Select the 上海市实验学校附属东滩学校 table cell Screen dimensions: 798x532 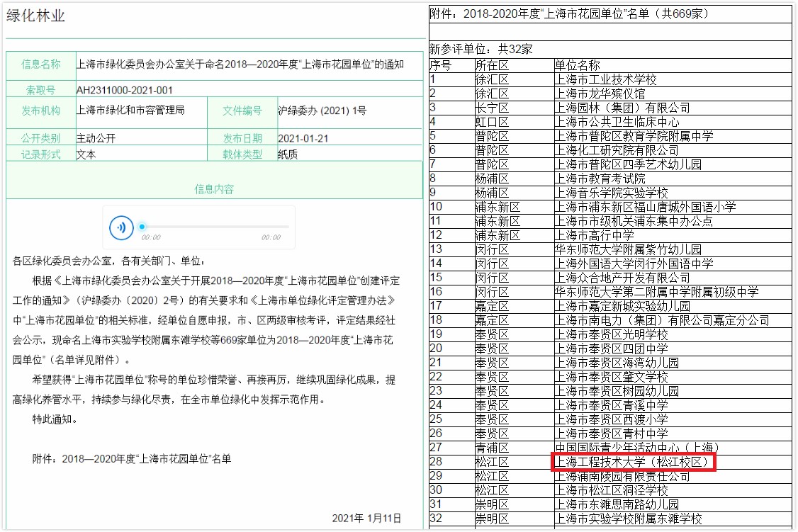(x=628, y=519)
